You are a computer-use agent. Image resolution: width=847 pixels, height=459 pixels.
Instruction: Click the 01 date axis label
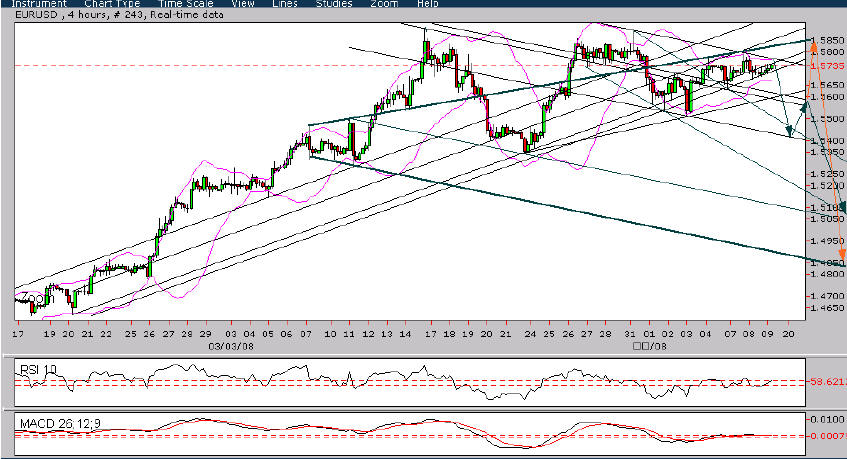coord(649,334)
